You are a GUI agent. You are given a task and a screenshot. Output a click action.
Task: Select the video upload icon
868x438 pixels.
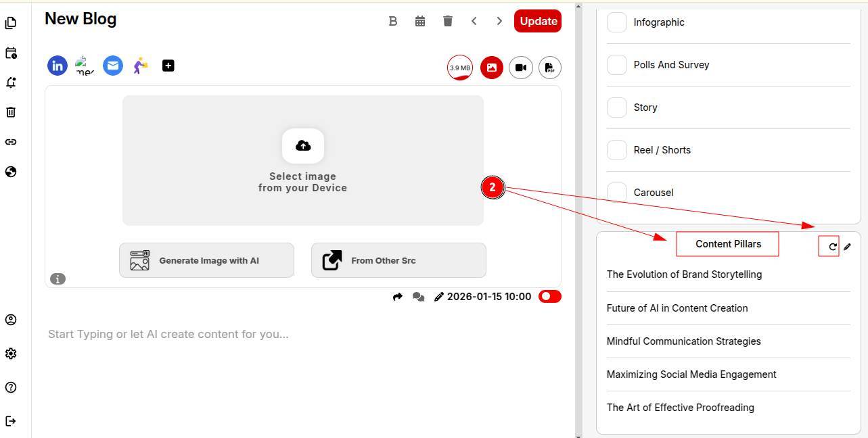click(x=520, y=68)
